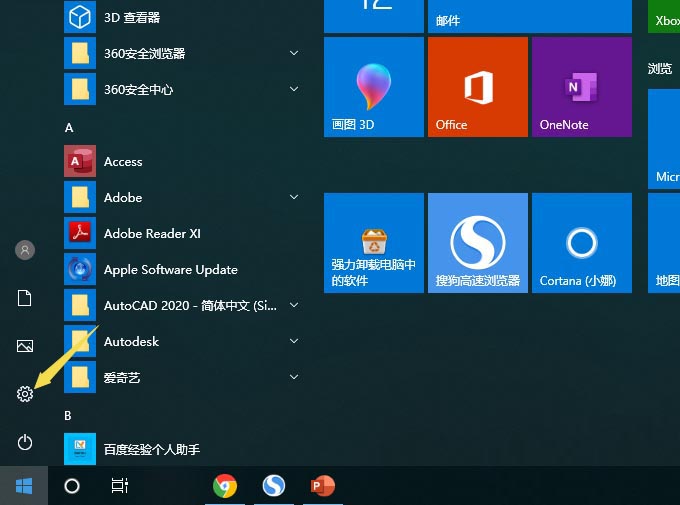Open the Settings gear in Start sidebar
This screenshot has height=505, width=680.
point(25,394)
